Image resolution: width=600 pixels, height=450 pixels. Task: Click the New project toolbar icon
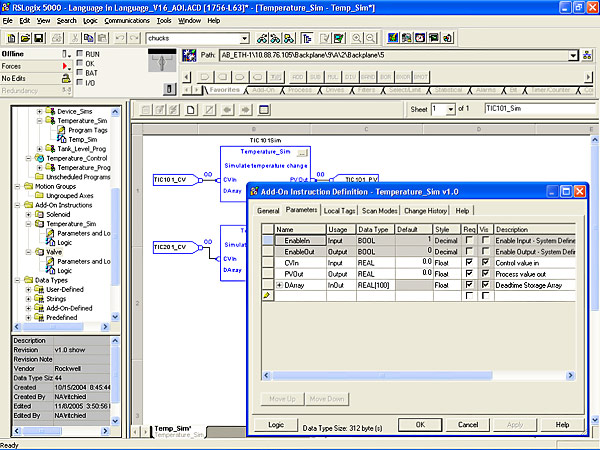click(11, 38)
